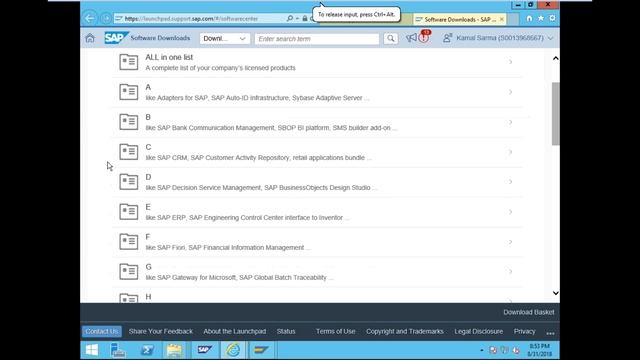
Task: Open Share Your Feedback link
Action: coord(161,331)
